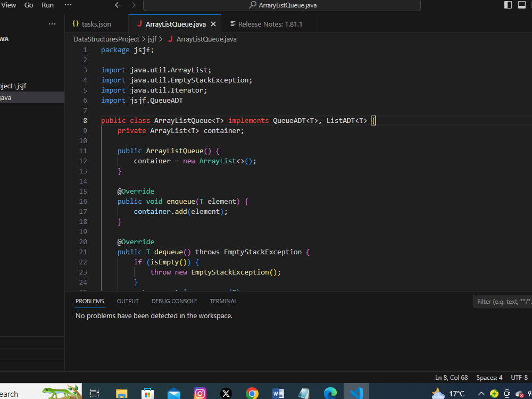Screen dimensions: 532x399
Task: Toggle the bottom panel layout icon
Action: coord(522,5)
